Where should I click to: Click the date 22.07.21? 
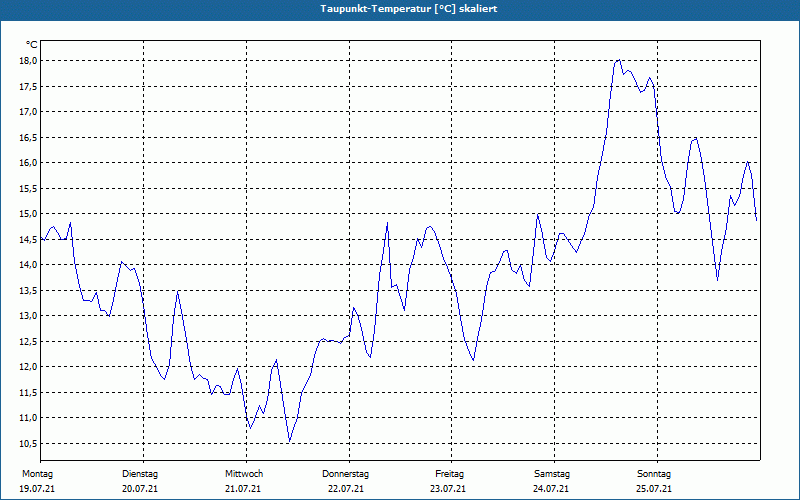click(346, 489)
